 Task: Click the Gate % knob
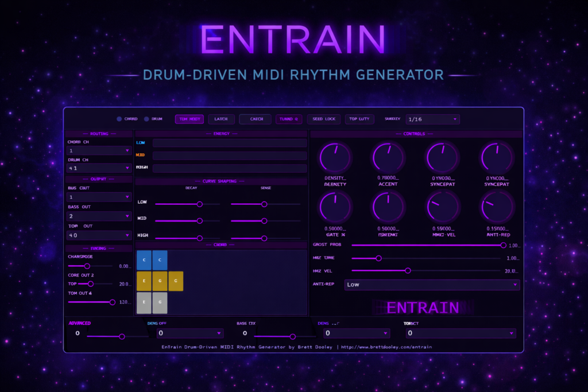tap(335, 206)
